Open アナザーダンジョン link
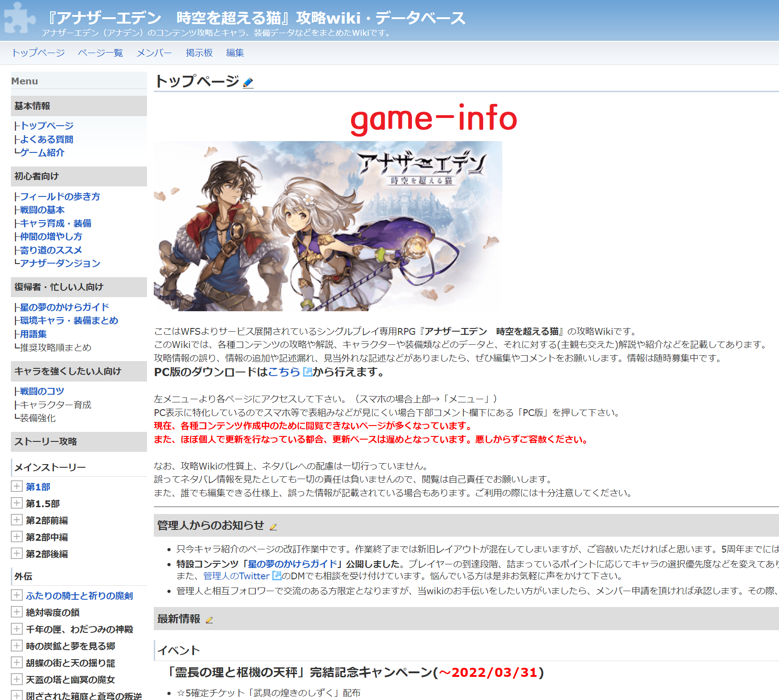Image resolution: width=779 pixels, height=700 pixels. point(60,263)
